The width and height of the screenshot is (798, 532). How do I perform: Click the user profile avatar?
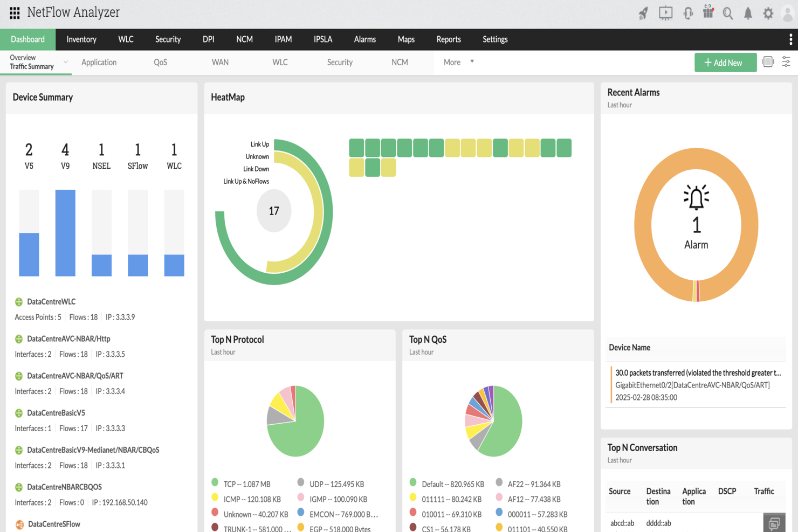788,13
